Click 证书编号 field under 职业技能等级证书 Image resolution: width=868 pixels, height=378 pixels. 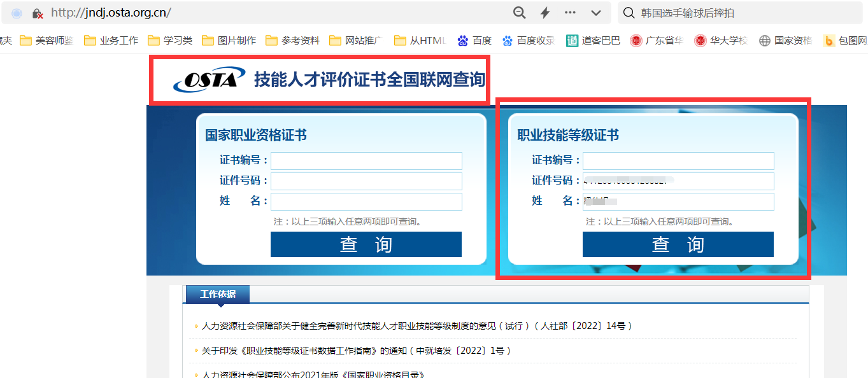point(678,161)
